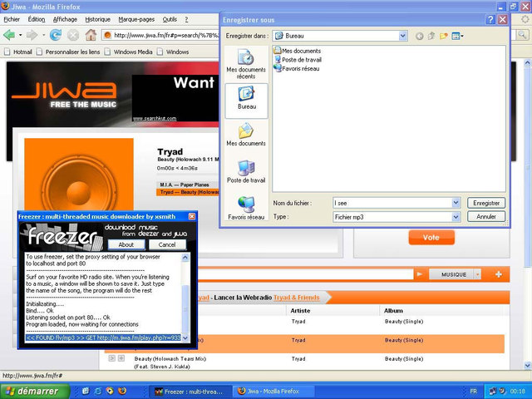Open the Marque-pages menu
Image resolution: width=532 pixels, height=399 pixels.
click(136, 19)
